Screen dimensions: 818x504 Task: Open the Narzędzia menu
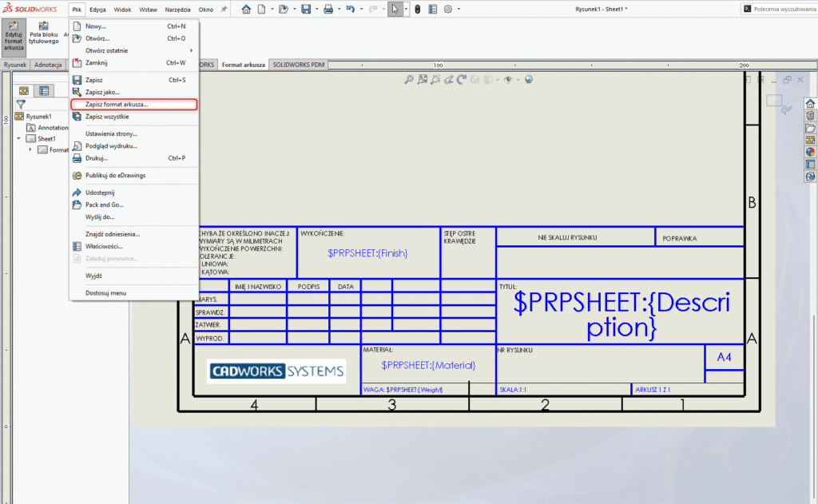pyautogui.click(x=177, y=10)
